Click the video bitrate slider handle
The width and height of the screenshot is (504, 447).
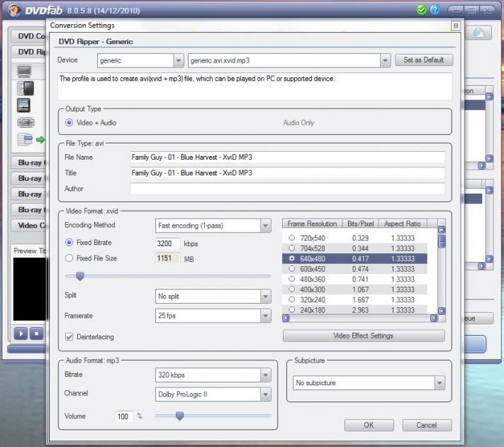(x=79, y=276)
